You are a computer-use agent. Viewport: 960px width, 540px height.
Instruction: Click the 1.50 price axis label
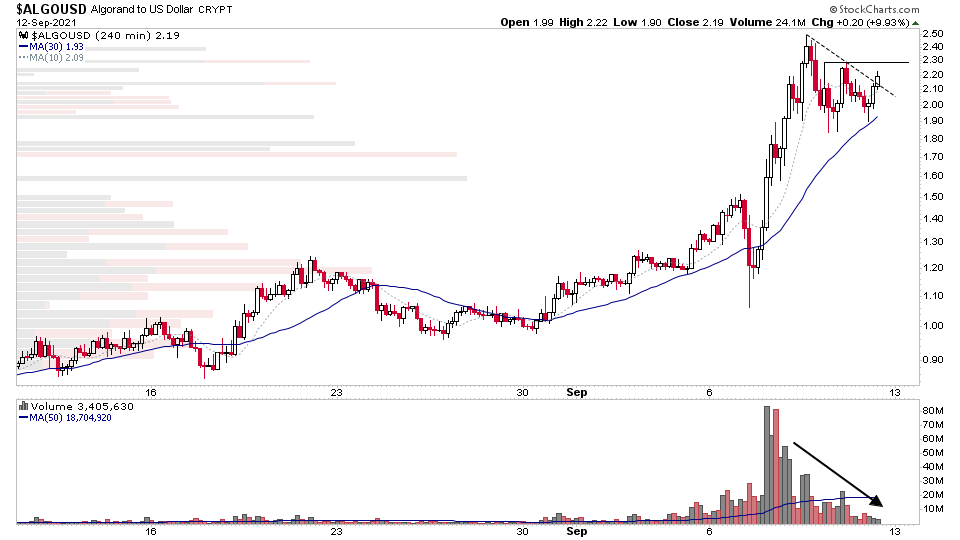[932, 197]
